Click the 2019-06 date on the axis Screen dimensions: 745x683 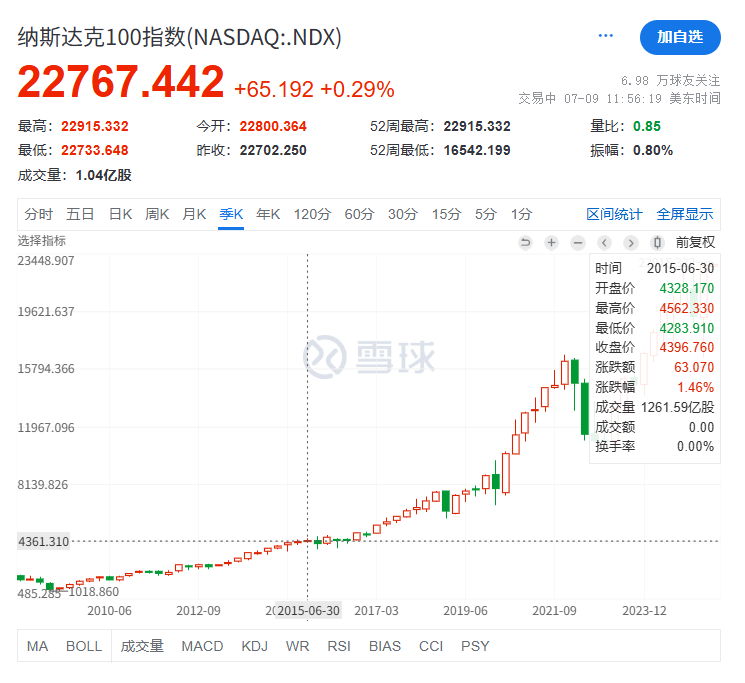click(465, 611)
